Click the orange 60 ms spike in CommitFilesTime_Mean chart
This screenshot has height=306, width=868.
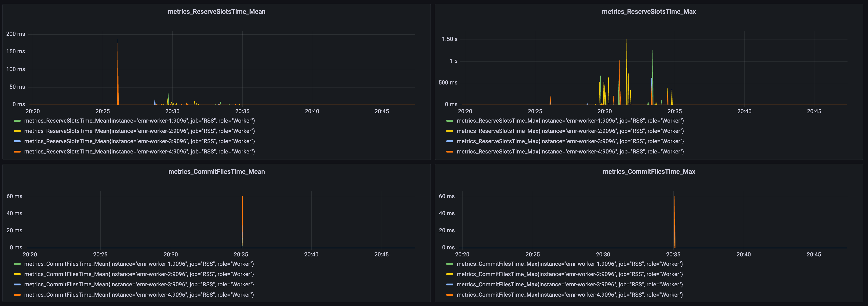pyautogui.click(x=242, y=222)
